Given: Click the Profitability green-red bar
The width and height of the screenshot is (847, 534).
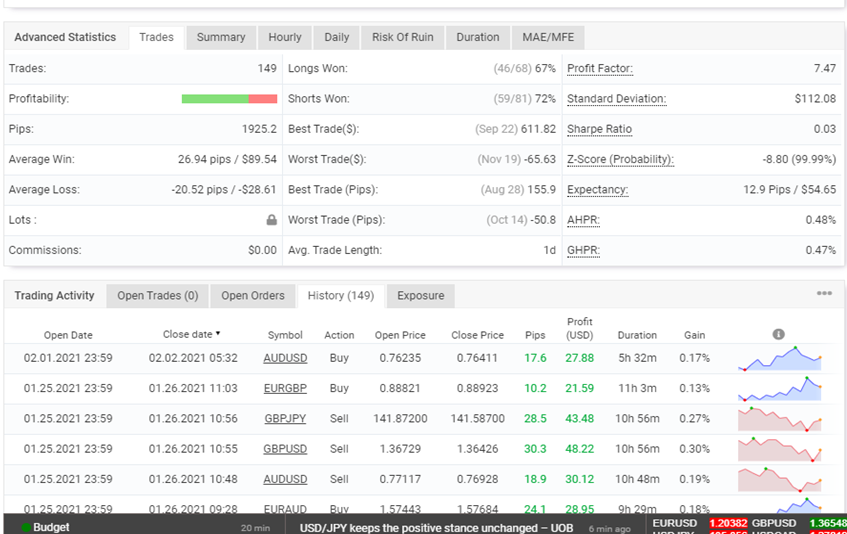Looking at the screenshot, I should coord(230,99).
